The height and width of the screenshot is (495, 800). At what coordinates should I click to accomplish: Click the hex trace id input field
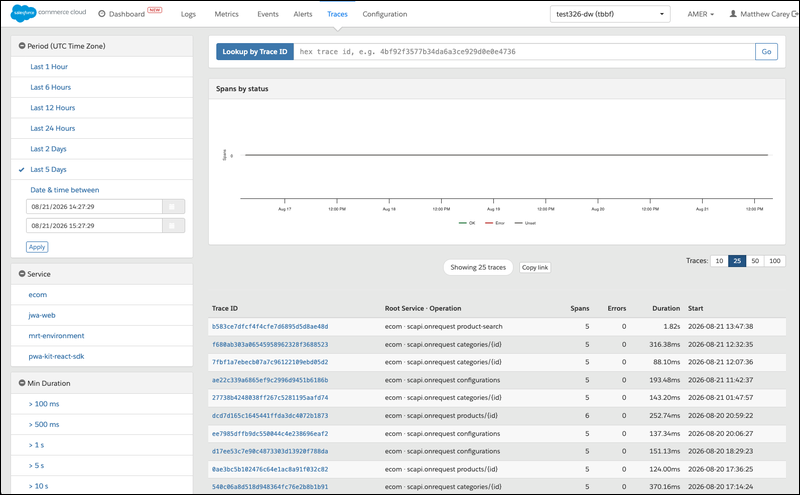[x=524, y=52]
